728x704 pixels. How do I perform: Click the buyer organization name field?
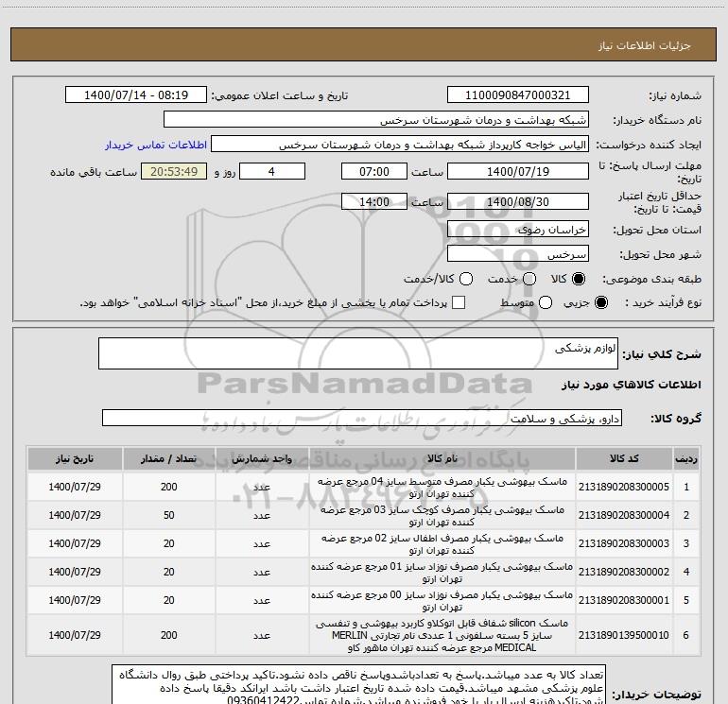pos(376,120)
